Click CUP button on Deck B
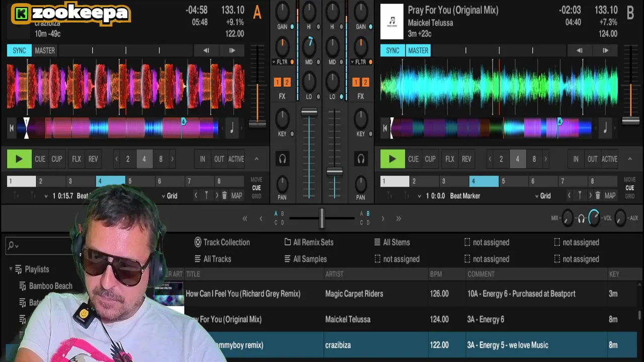 (x=430, y=159)
